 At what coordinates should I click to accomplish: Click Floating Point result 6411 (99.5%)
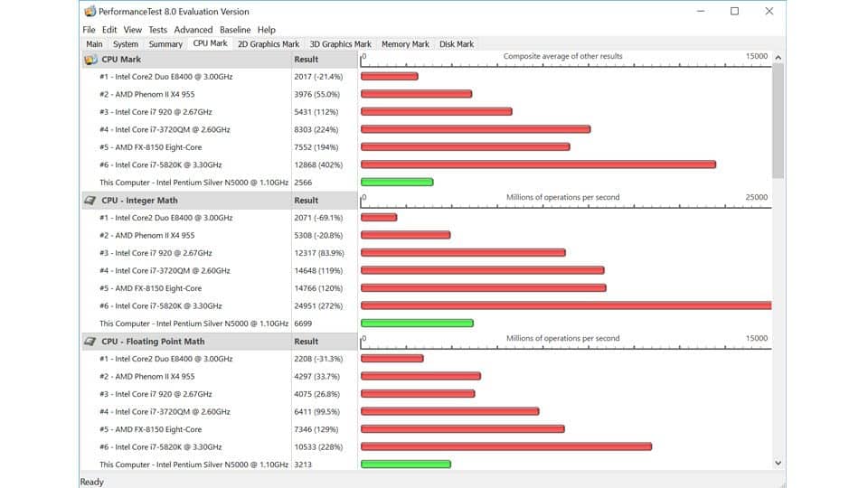click(x=317, y=412)
